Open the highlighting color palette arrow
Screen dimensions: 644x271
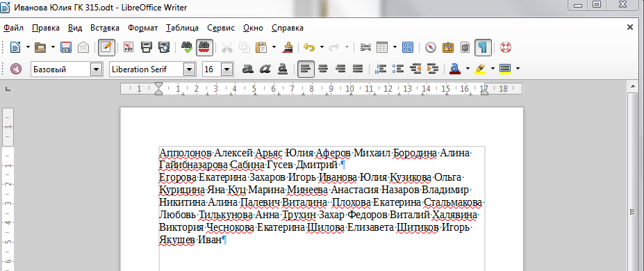click(x=493, y=69)
